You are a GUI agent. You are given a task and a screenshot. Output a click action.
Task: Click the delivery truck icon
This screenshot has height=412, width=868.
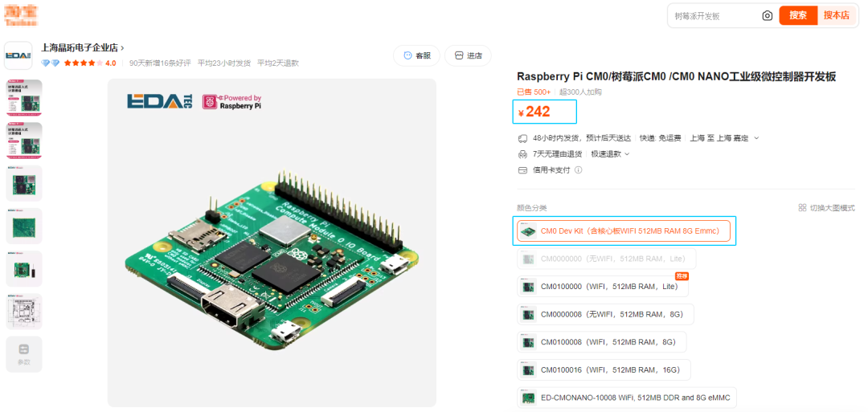[x=522, y=137]
